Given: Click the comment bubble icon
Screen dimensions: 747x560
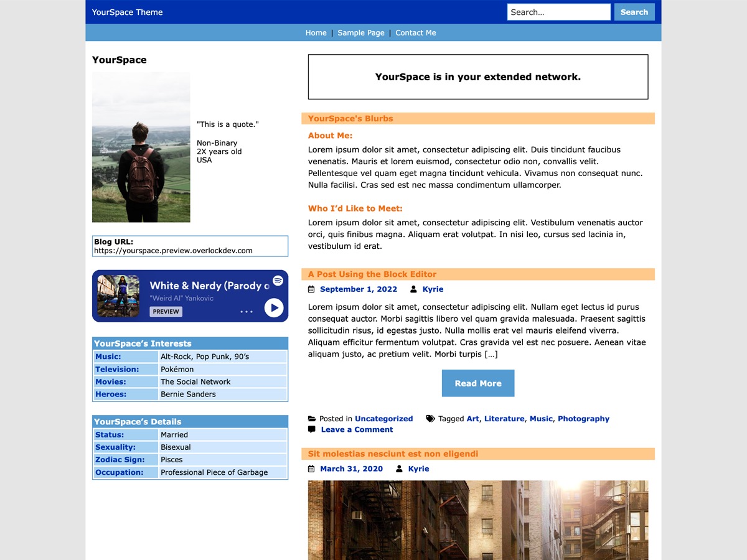Looking at the screenshot, I should coord(312,429).
